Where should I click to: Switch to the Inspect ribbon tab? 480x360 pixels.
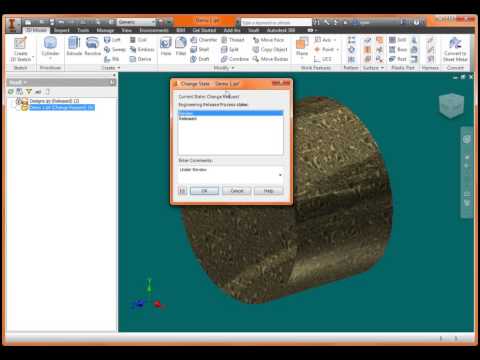pyautogui.click(x=61, y=30)
